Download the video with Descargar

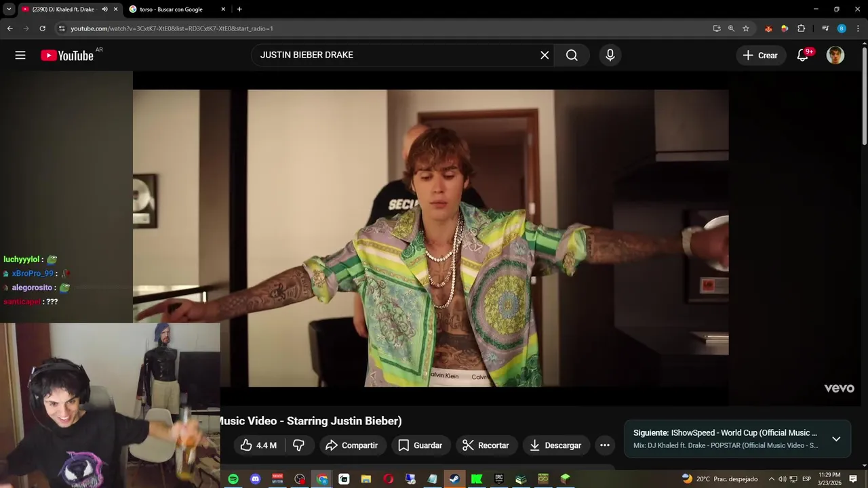coord(555,445)
